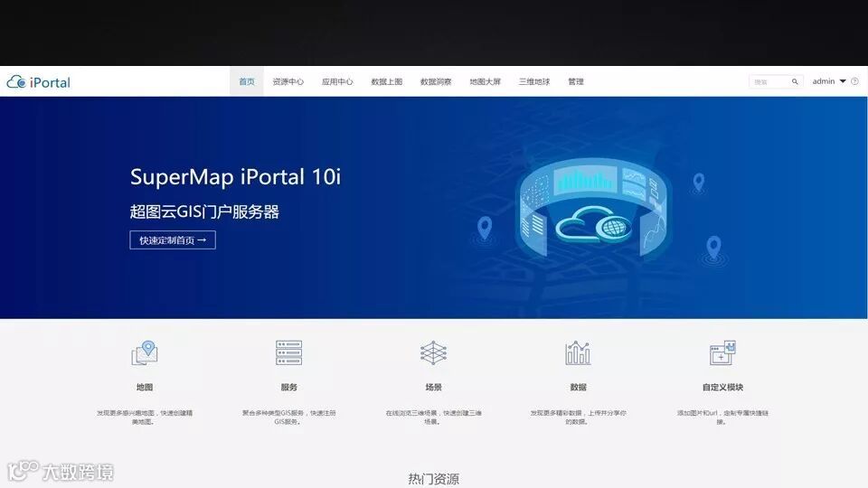
Task: Open the 数据 label link
Action: pyautogui.click(x=578, y=388)
